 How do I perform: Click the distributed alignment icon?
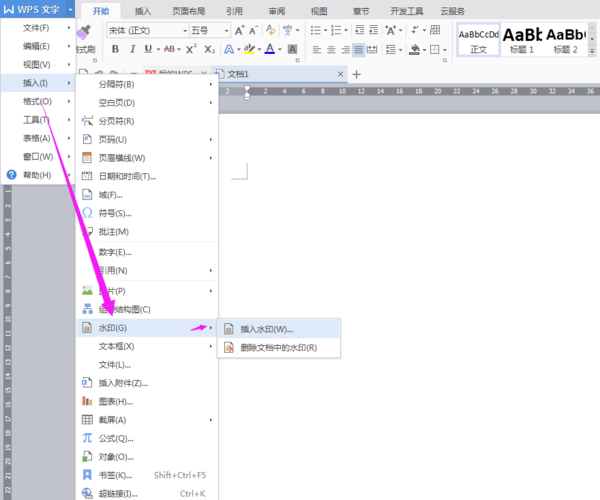pos(372,50)
